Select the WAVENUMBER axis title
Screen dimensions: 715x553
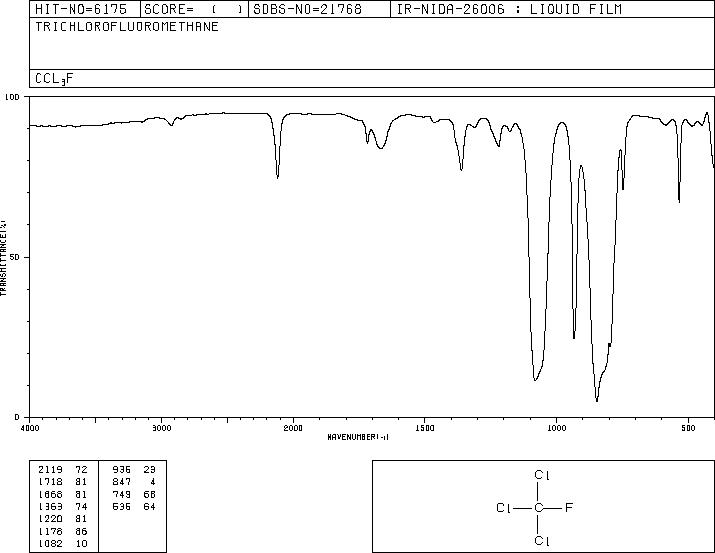pyautogui.click(x=358, y=437)
